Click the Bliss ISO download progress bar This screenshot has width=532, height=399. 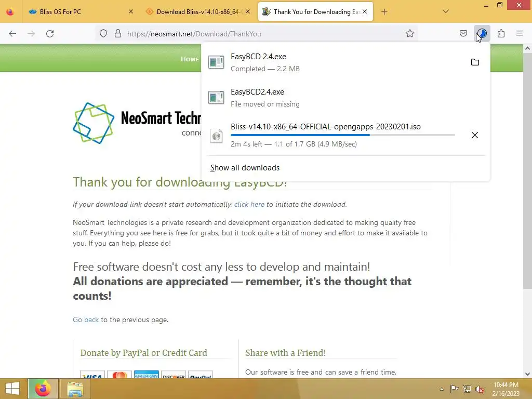(343, 135)
